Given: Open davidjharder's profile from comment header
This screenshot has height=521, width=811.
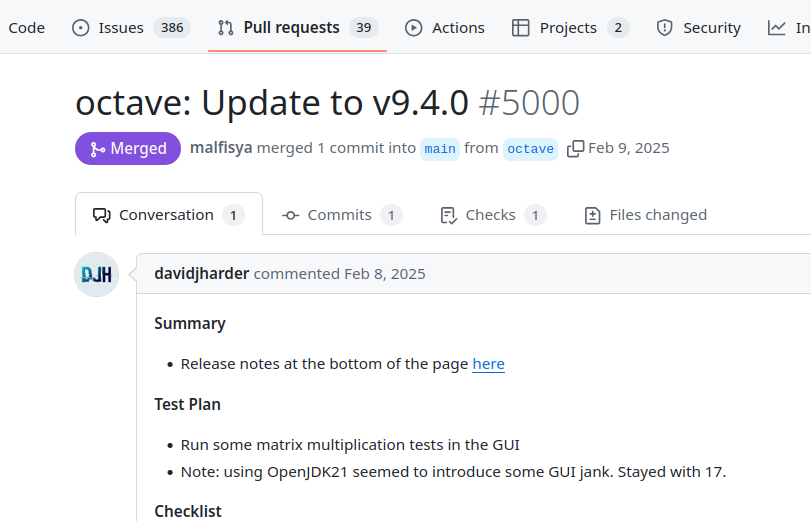Looking at the screenshot, I should pos(202,274).
